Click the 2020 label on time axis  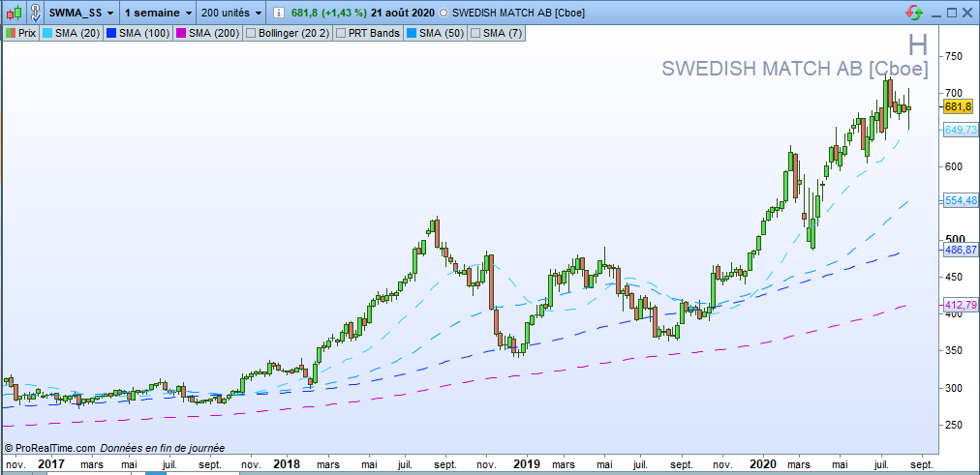(x=764, y=465)
